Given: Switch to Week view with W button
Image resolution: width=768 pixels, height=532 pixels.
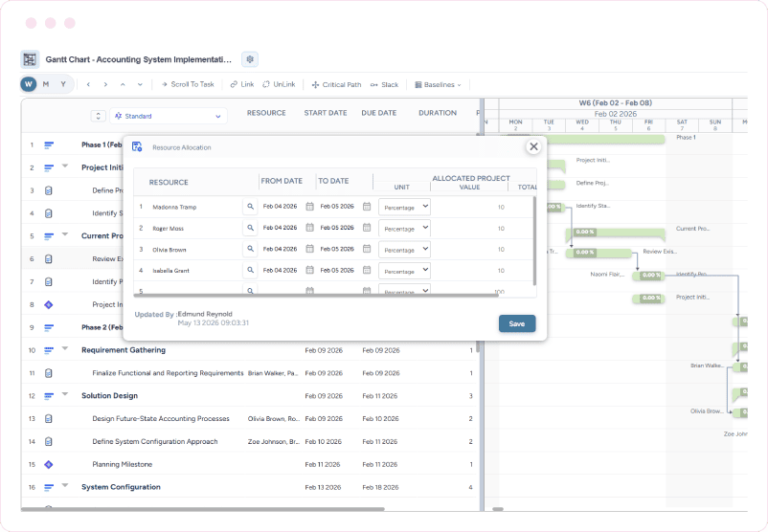Looking at the screenshot, I should [29, 84].
